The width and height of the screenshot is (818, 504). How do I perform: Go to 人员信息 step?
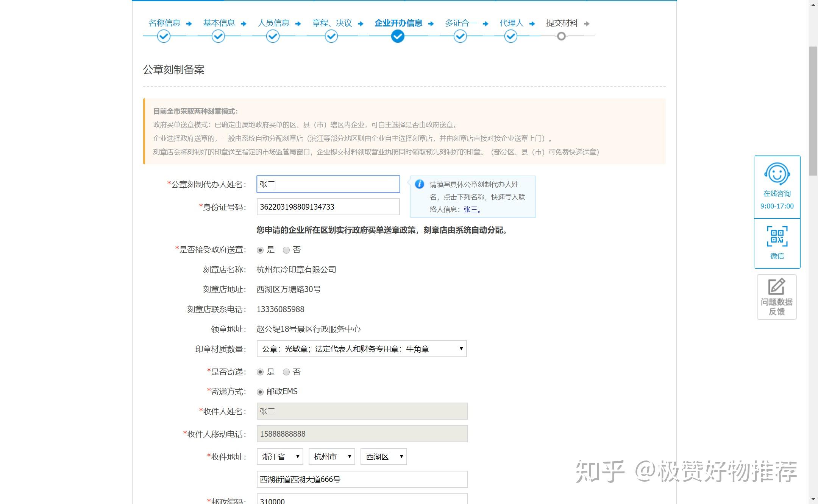click(273, 23)
